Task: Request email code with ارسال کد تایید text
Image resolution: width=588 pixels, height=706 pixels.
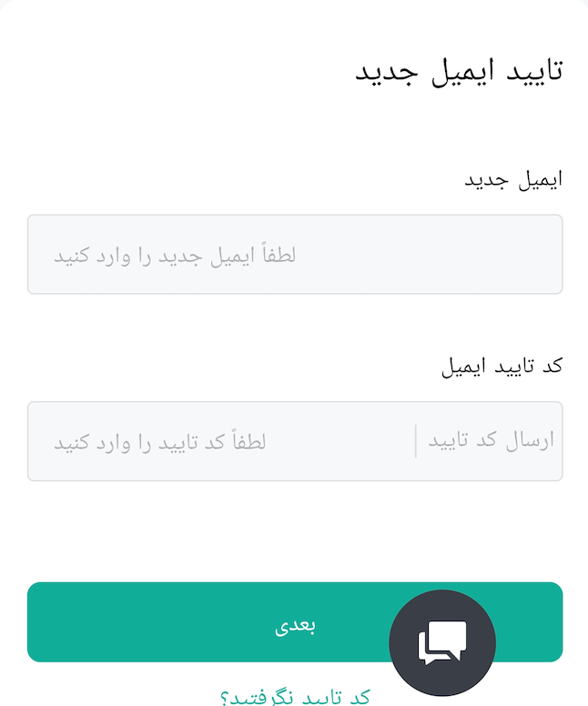Action: pos(491,440)
